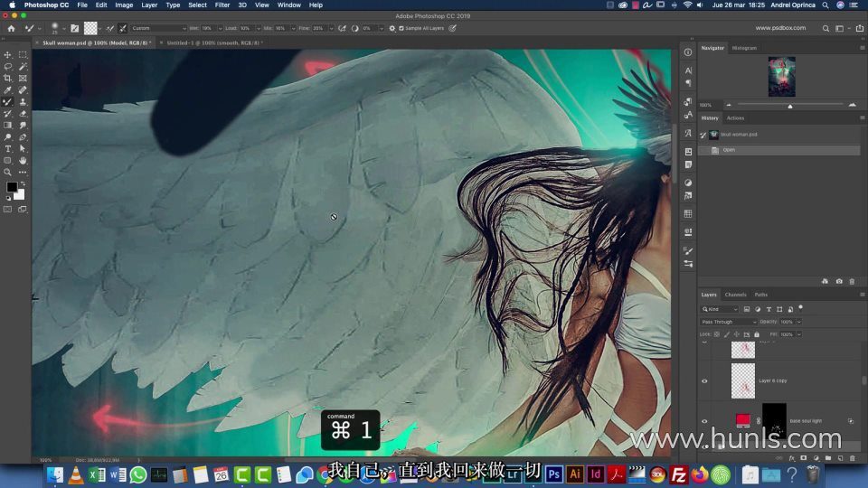Toggle lock transparent pixels in Layers panel
Viewport: 868px width, 488px height.
[x=717, y=334]
